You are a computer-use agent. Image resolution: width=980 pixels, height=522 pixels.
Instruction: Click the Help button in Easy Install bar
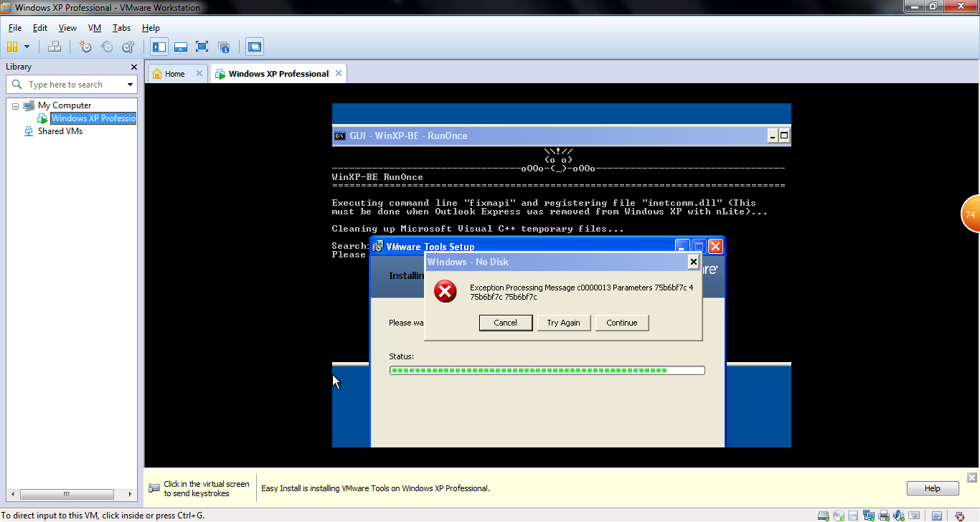pyautogui.click(x=933, y=488)
